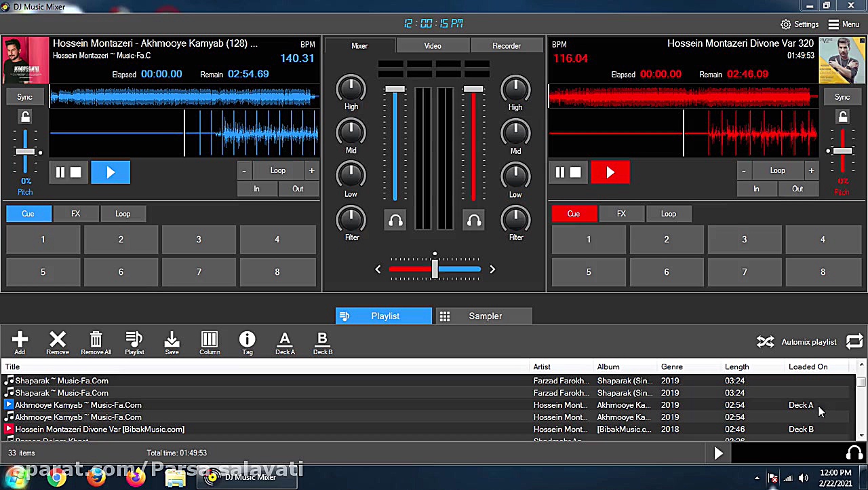
Task: Expand the playlist repeat options icon
Action: (x=854, y=341)
